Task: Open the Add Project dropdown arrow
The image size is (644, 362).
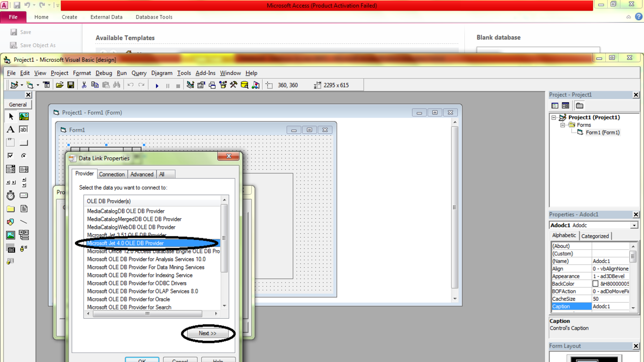Action: coord(22,85)
